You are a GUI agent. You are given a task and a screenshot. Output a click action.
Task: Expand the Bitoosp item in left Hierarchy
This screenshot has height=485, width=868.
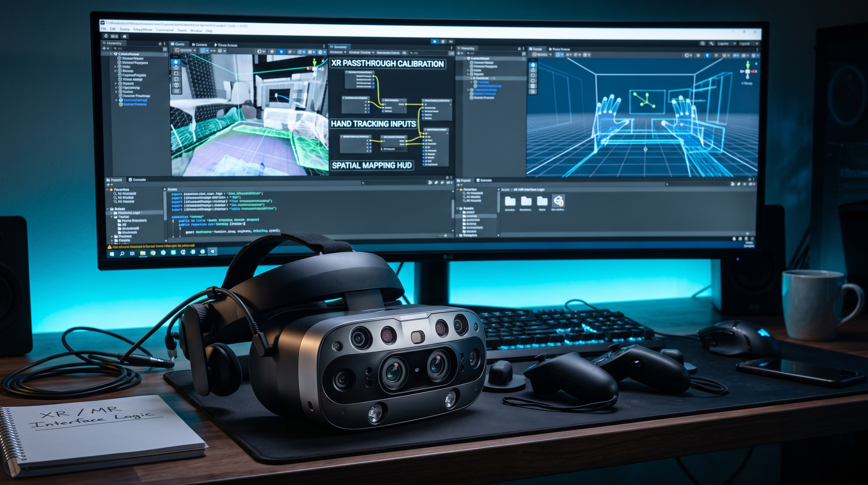click(x=115, y=71)
